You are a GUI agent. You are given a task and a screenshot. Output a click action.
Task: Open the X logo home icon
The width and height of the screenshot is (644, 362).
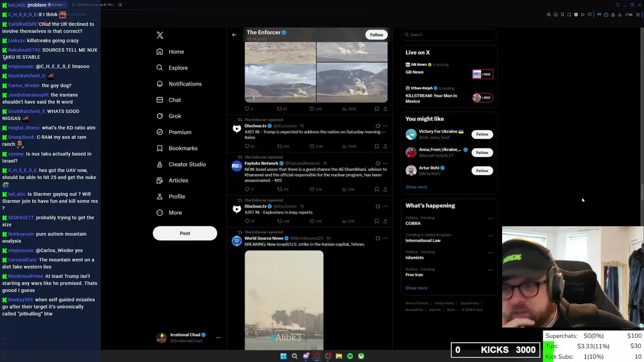[160, 35]
